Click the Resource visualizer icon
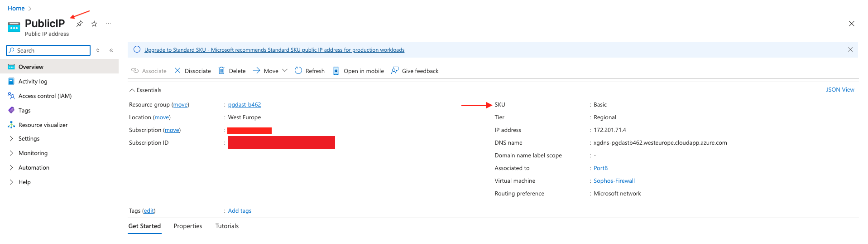The width and height of the screenshot is (868, 244). pyautogui.click(x=11, y=125)
